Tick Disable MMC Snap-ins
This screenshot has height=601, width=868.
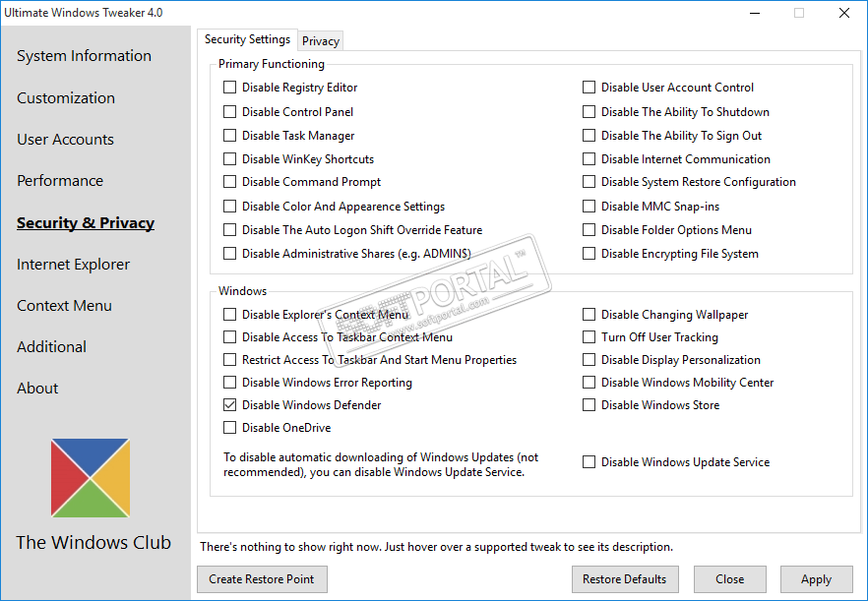tap(589, 207)
